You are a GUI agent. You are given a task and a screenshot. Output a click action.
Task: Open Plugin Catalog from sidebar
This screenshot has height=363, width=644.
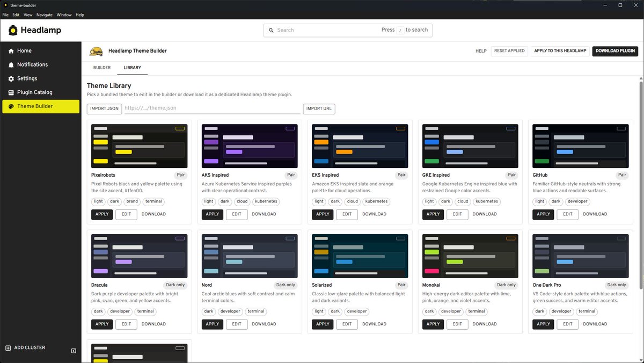pos(41,92)
